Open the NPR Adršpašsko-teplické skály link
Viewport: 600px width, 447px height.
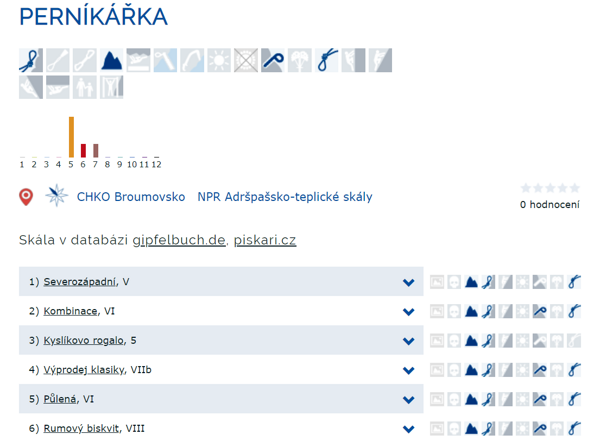click(x=285, y=197)
